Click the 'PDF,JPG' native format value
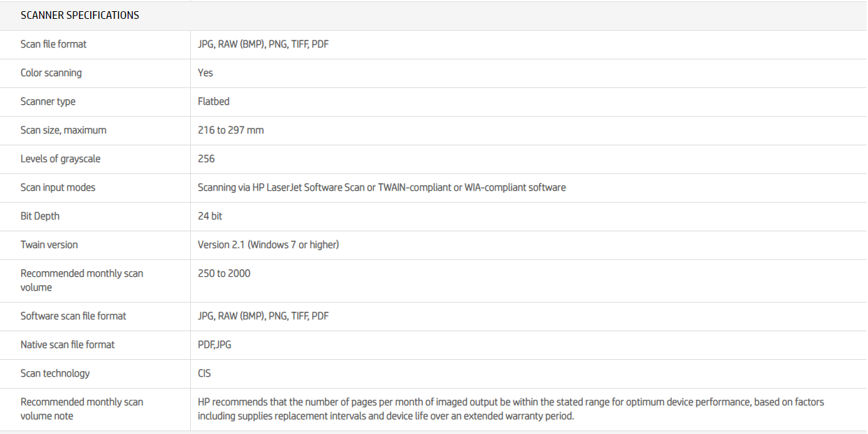This screenshot has width=868, height=434. [x=215, y=345]
